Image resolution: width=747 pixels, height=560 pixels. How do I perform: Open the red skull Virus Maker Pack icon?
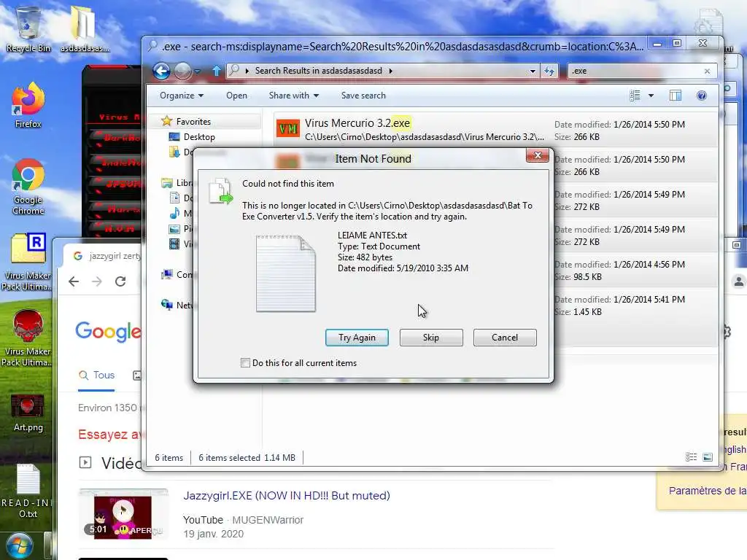27,338
